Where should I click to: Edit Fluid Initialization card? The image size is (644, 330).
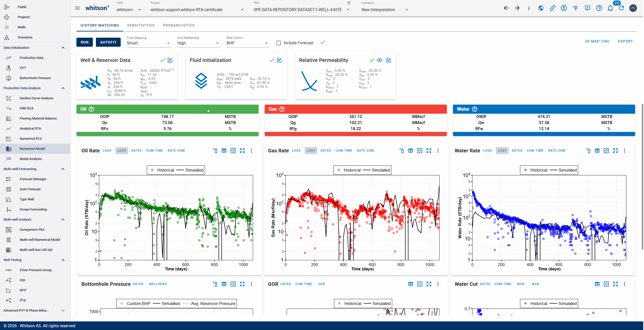279,60
